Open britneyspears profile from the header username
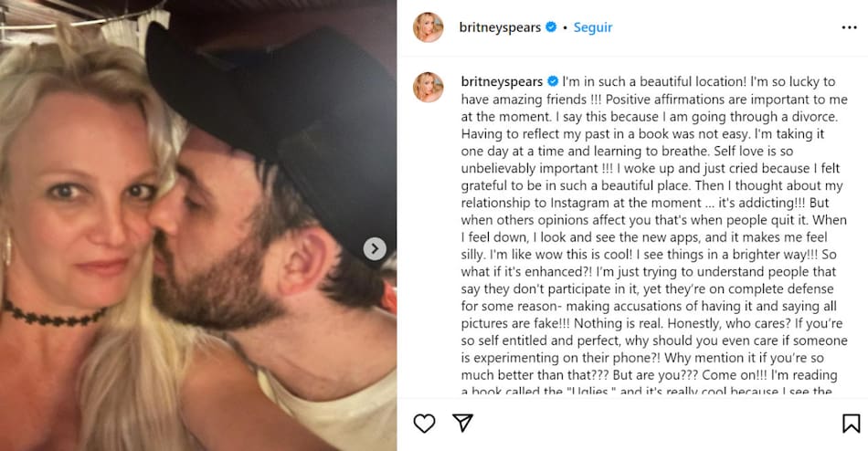The height and width of the screenshot is (451, 868). pyautogui.click(x=500, y=27)
